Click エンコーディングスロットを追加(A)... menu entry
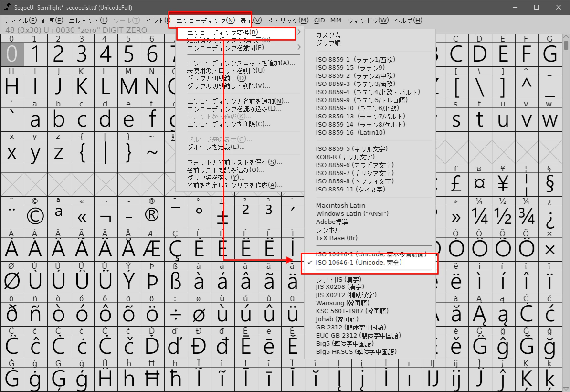Screen dimensions: 570x392 click(x=240, y=63)
